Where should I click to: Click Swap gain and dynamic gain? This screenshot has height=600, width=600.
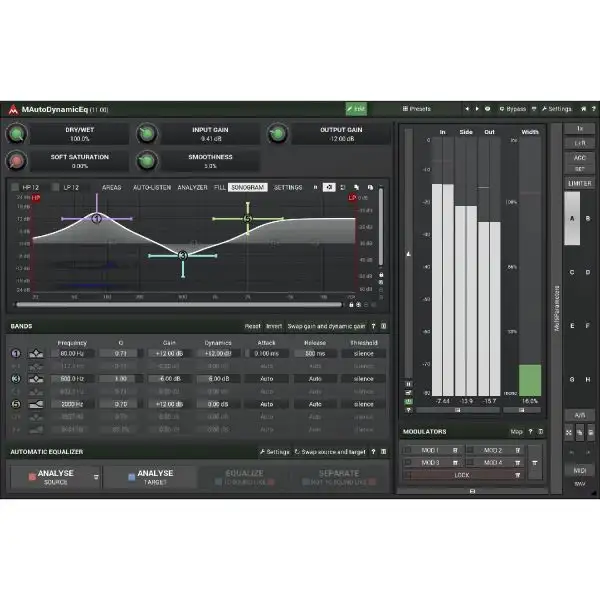327,326
